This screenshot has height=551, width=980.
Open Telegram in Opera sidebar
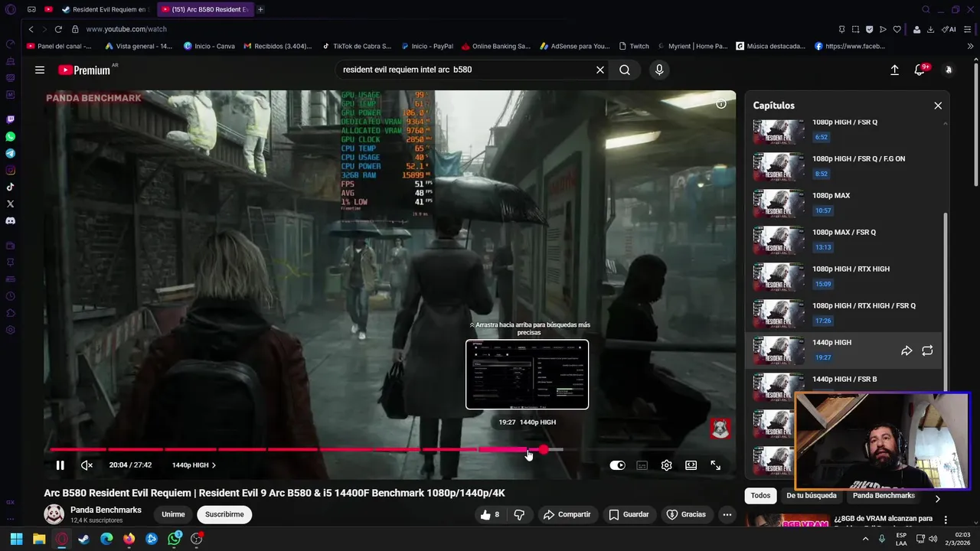[x=10, y=153]
